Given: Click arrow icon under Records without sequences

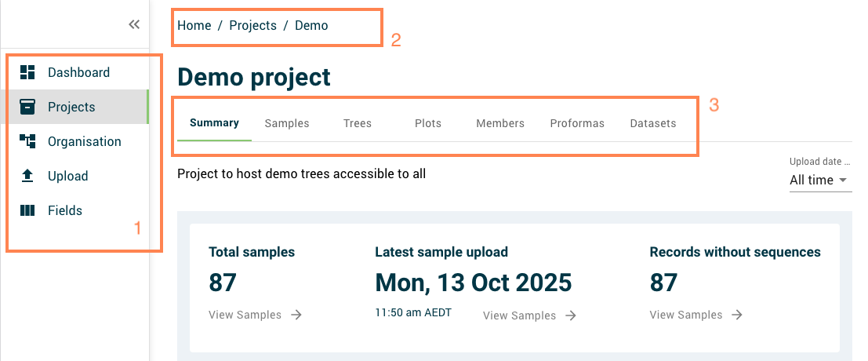Looking at the screenshot, I should 735,315.
